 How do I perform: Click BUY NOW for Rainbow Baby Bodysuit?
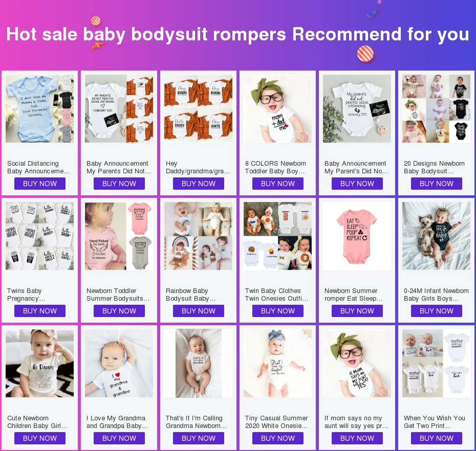pyautogui.click(x=199, y=311)
